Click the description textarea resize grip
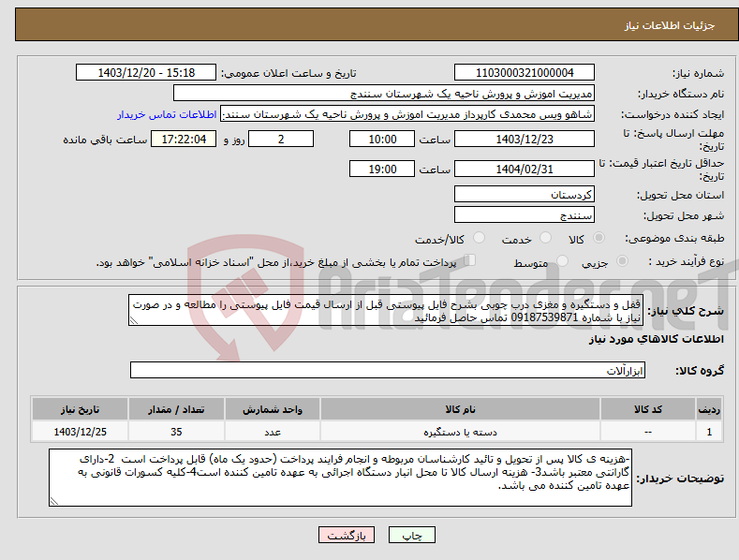The height and width of the screenshot is (560, 739). point(134,320)
